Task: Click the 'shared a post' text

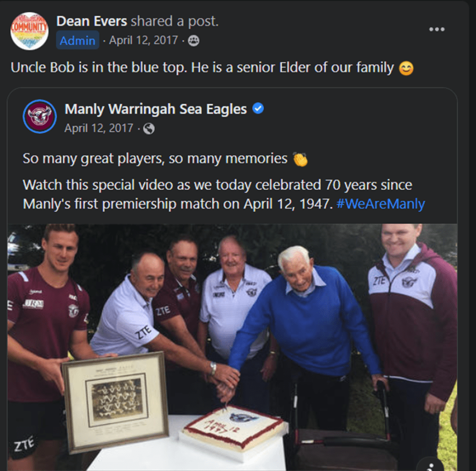Action: coord(174,21)
